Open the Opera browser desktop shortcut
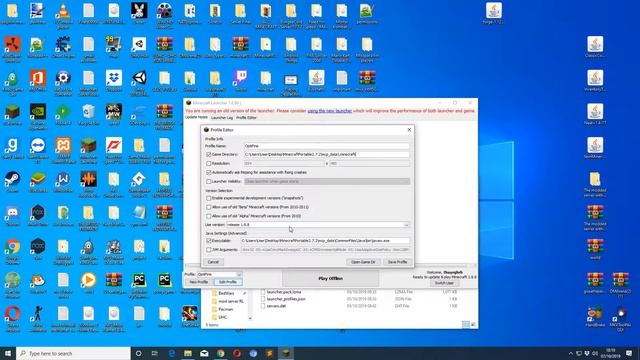This screenshot has height=360, width=640. 12,313
